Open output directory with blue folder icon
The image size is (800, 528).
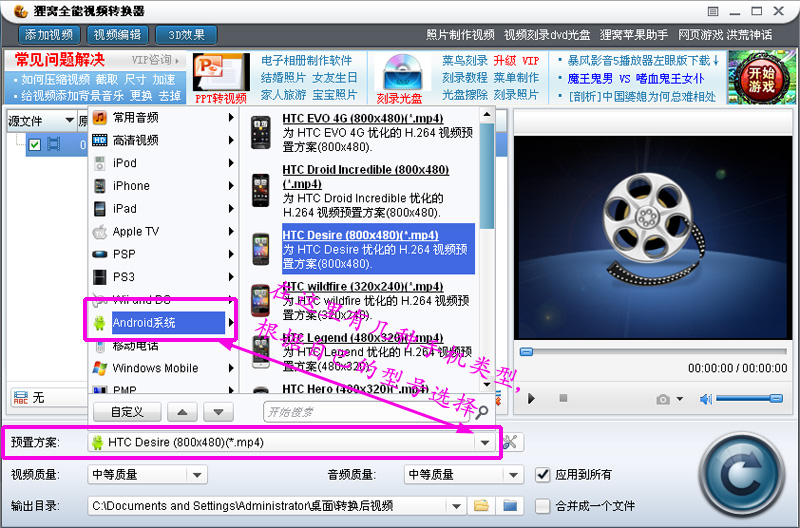point(510,506)
